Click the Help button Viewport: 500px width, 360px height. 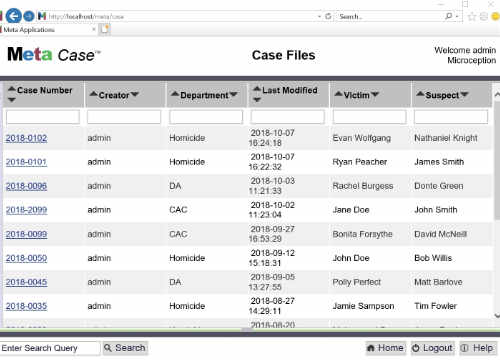pos(477,348)
